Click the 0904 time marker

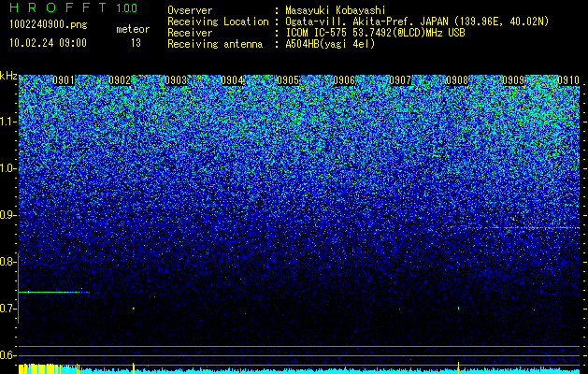click(232, 80)
